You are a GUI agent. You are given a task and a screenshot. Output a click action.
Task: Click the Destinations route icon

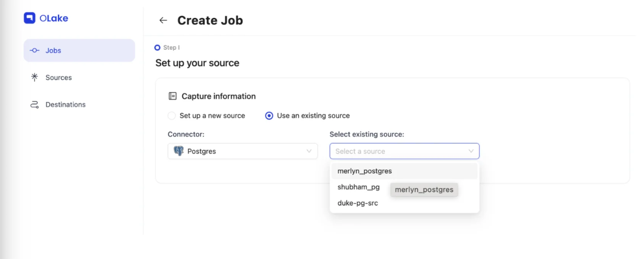pyautogui.click(x=34, y=105)
